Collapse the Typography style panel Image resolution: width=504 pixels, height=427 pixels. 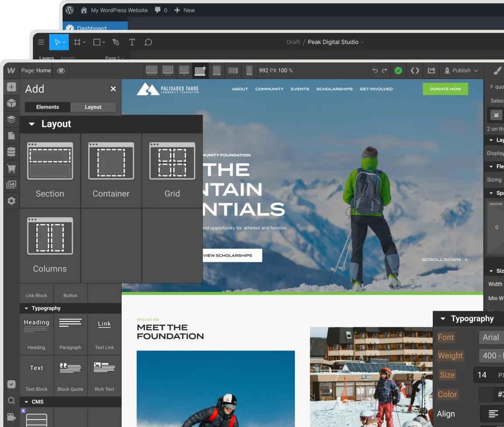coord(443,319)
